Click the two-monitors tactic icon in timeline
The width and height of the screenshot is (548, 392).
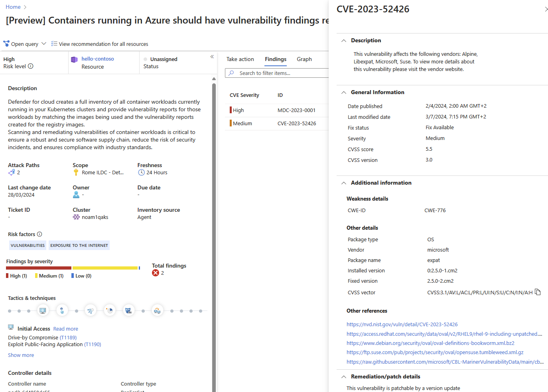(x=158, y=311)
